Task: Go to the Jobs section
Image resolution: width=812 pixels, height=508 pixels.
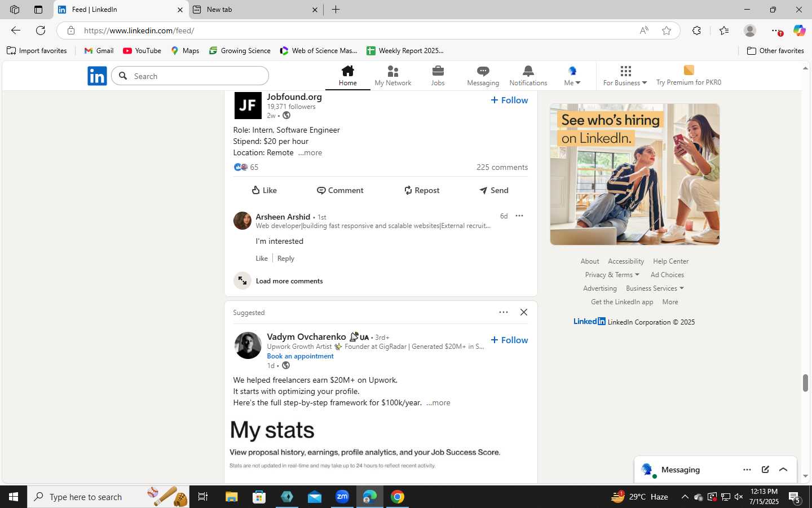Action: pyautogui.click(x=438, y=76)
